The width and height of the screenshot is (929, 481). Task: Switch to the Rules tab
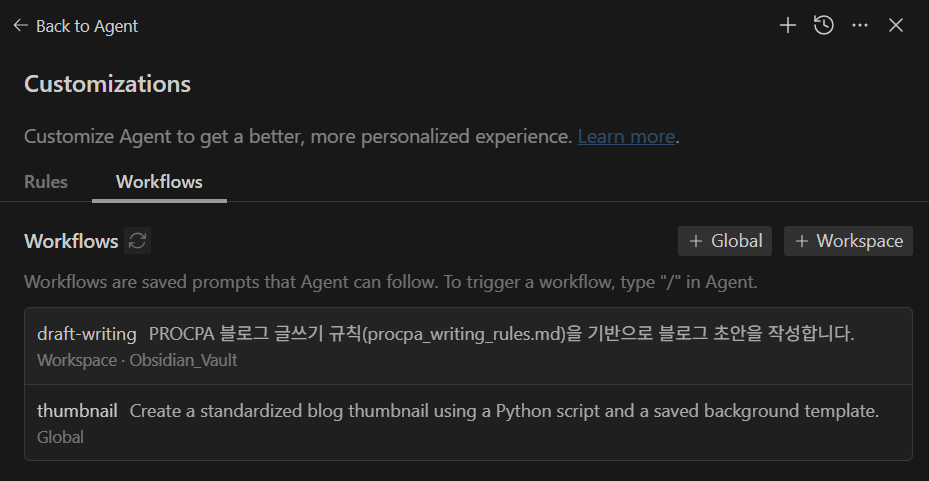click(46, 182)
